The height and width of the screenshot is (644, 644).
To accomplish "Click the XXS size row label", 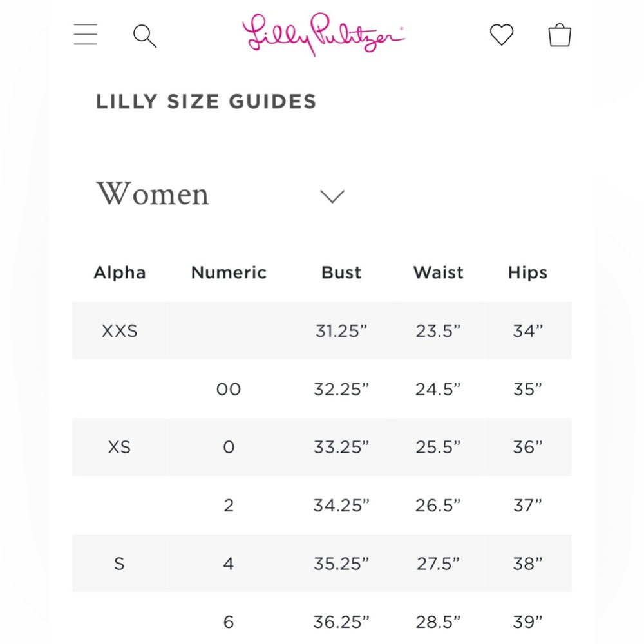I will click(120, 331).
